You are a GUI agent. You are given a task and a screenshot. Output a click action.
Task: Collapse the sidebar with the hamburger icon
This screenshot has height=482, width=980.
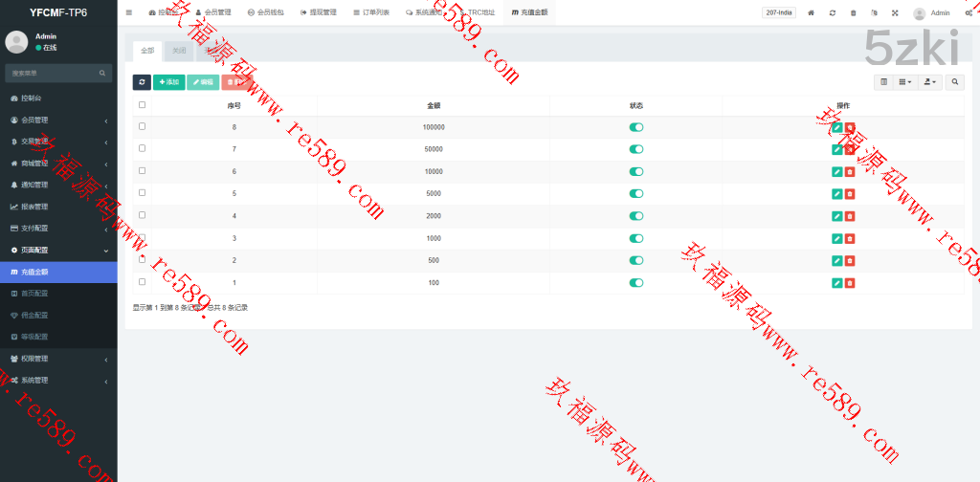coord(129,12)
